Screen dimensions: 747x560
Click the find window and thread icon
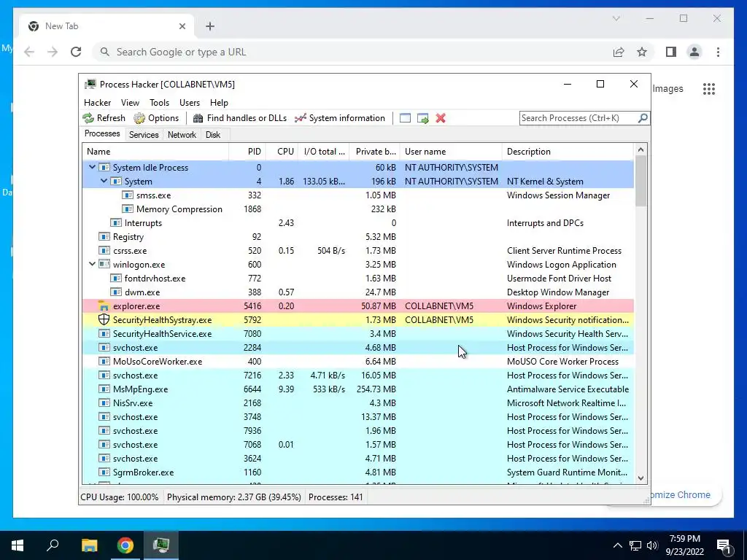[x=422, y=118]
